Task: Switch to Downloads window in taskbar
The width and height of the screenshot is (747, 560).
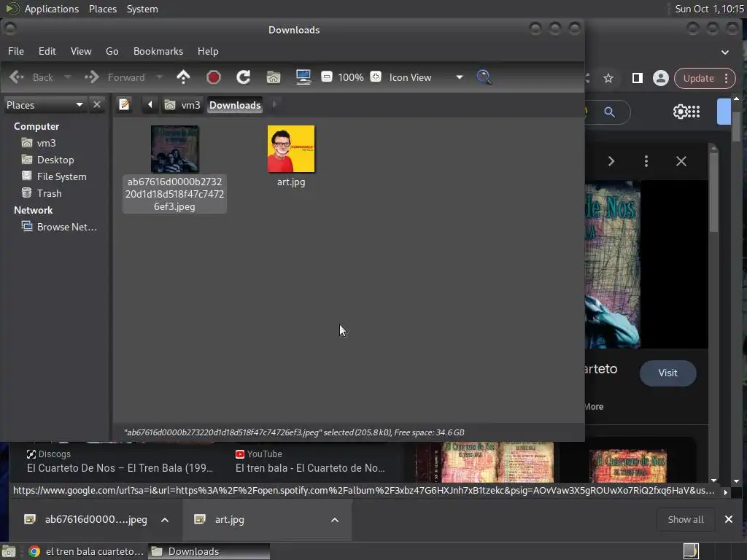Action: coord(209,551)
